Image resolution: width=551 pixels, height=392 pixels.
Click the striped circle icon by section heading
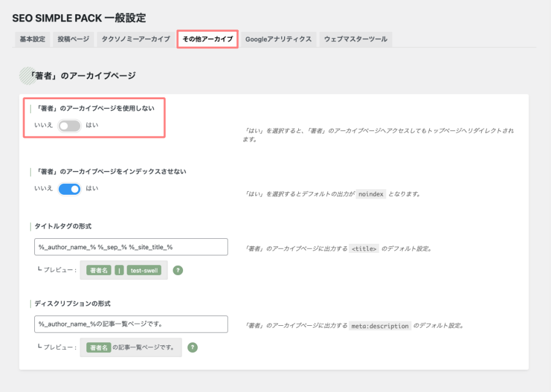tap(27, 75)
